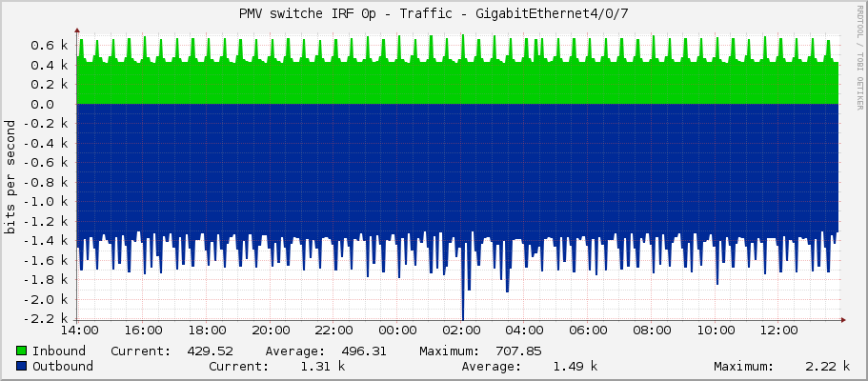Click the -1.2 k y-axis label
The image size is (868, 381).
pos(46,222)
